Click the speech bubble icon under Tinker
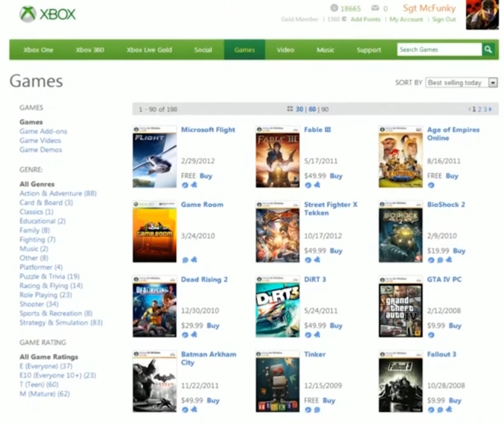The width and height of the screenshot is (504, 424). point(317,410)
